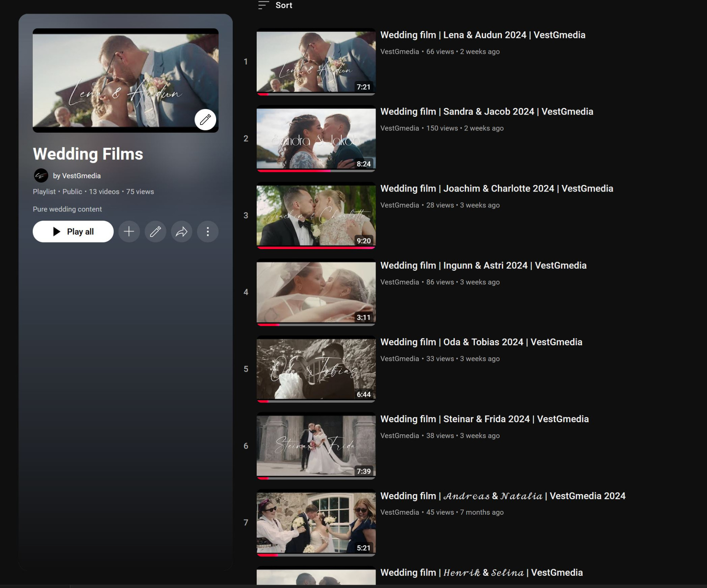Click the Oda & Tobias video thumbnail

click(316, 369)
